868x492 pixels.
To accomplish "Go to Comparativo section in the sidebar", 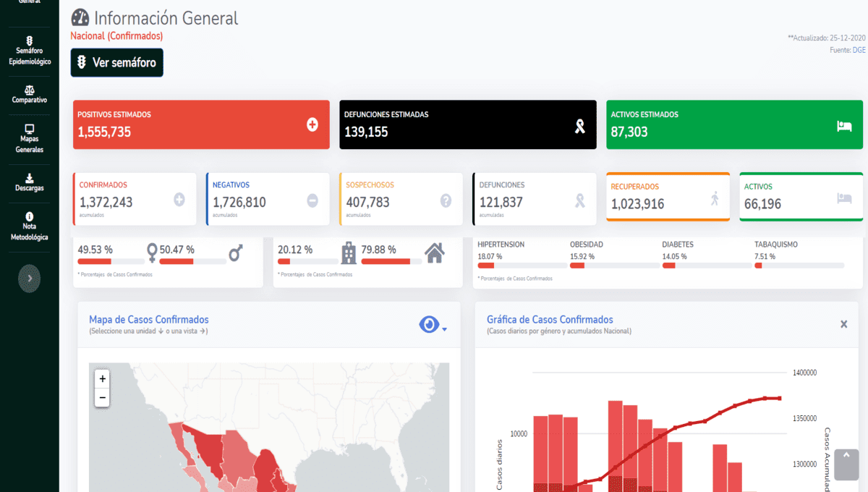I will [x=30, y=95].
